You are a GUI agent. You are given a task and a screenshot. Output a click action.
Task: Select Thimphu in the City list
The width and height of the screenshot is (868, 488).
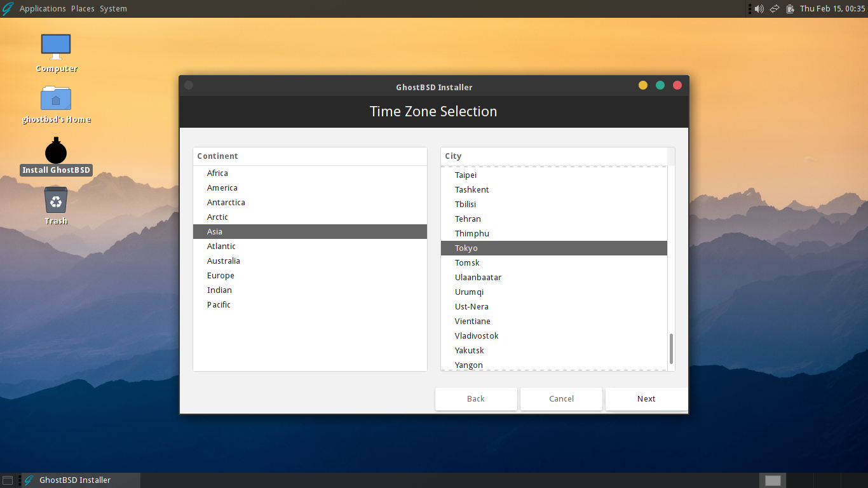click(554, 234)
